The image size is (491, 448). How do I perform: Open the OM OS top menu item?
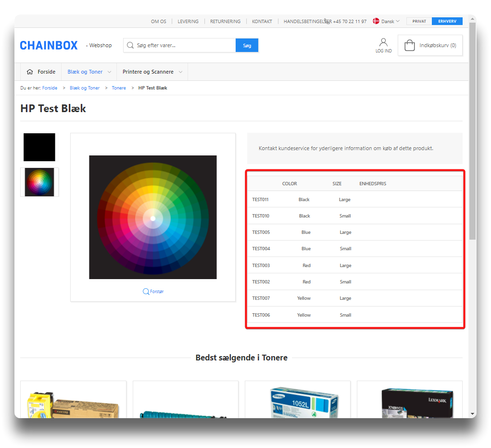coord(158,21)
